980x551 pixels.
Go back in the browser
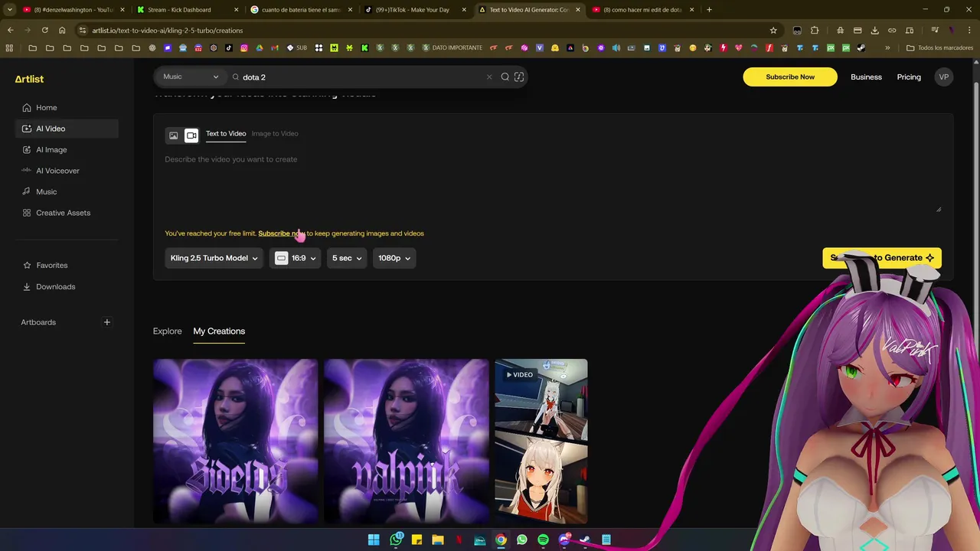pos(10,31)
